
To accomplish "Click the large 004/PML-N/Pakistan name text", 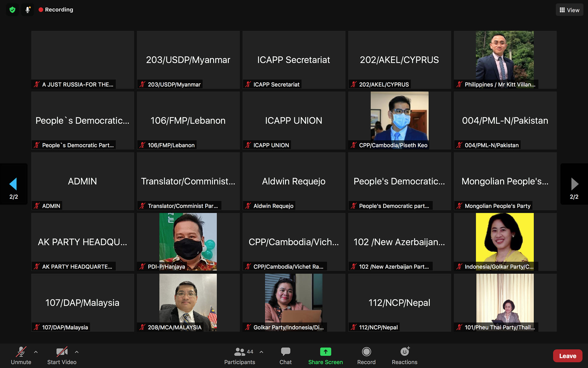I will 505,120.
